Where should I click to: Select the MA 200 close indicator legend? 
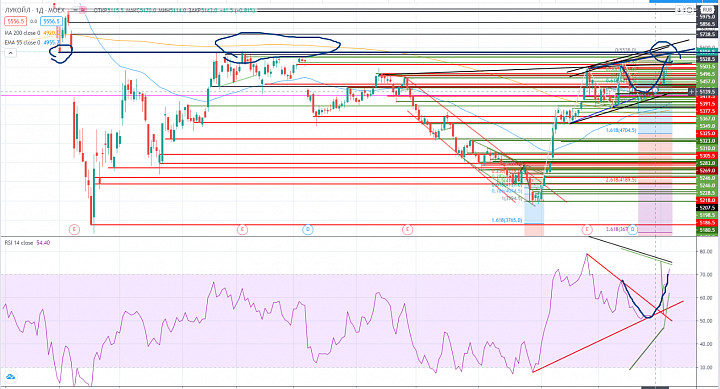click(x=22, y=33)
